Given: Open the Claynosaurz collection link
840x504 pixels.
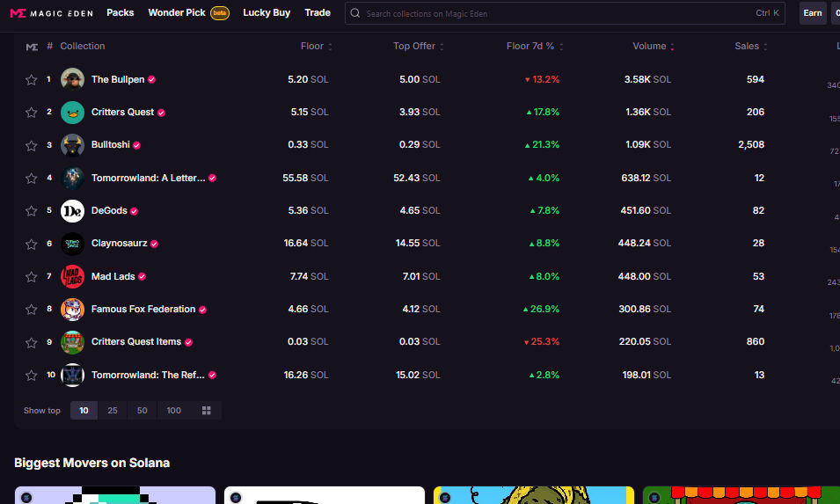Looking at the screenshot, I should (x=119, y=243).
